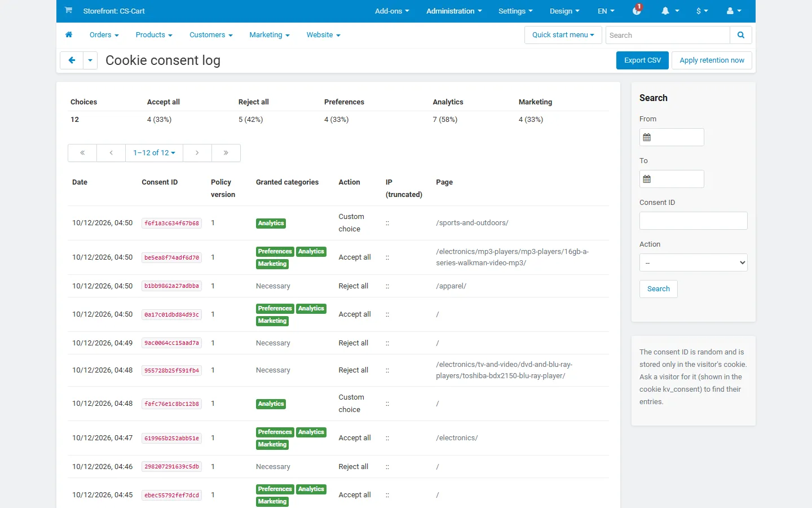Expand the Products menu
Screen dimensions: 812x508
click(x=154, y=35)
